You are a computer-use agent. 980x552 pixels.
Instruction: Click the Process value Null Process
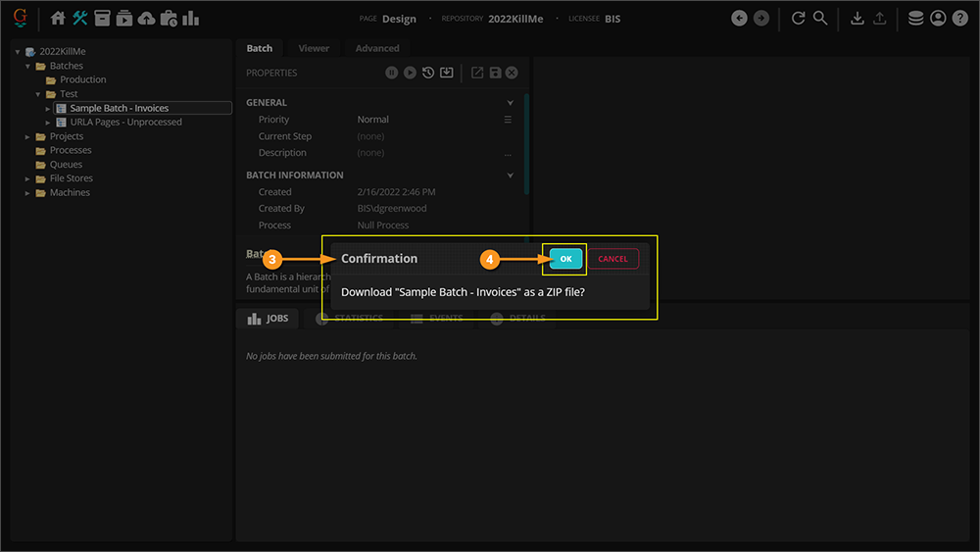pyautogui.click(x=383, y=226)
